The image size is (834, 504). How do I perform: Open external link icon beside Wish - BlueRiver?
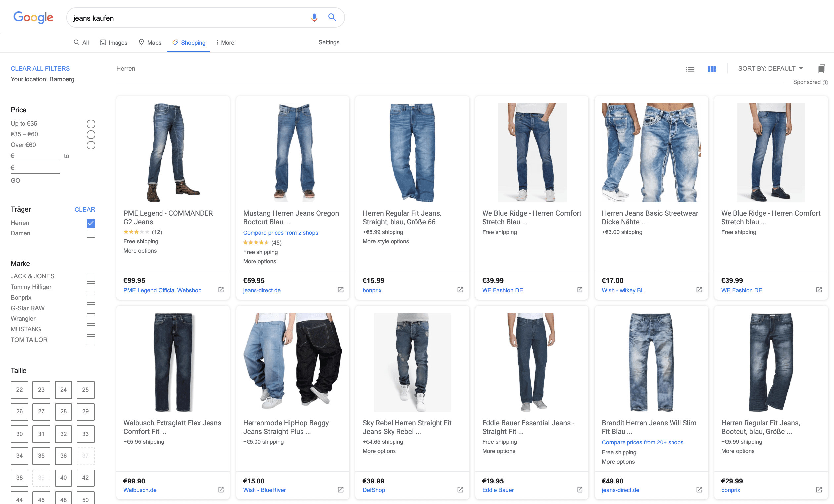[x=341, y=489]
